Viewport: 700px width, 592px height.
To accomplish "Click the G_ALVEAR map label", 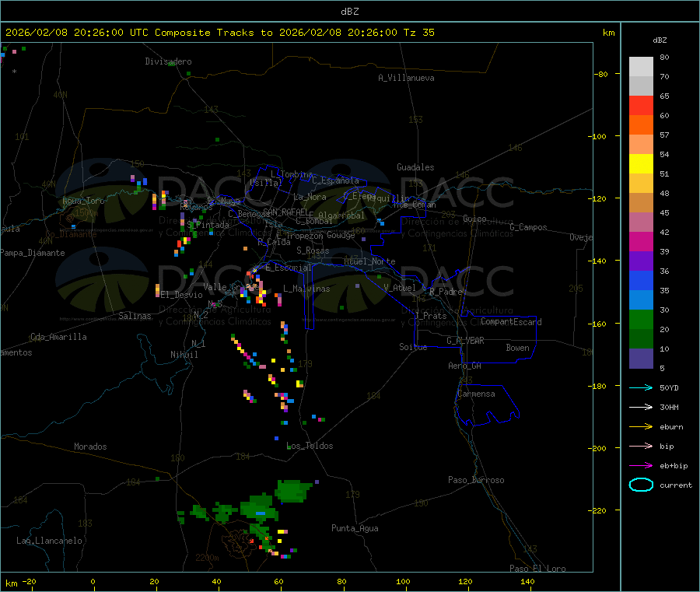I will [465, 341].
